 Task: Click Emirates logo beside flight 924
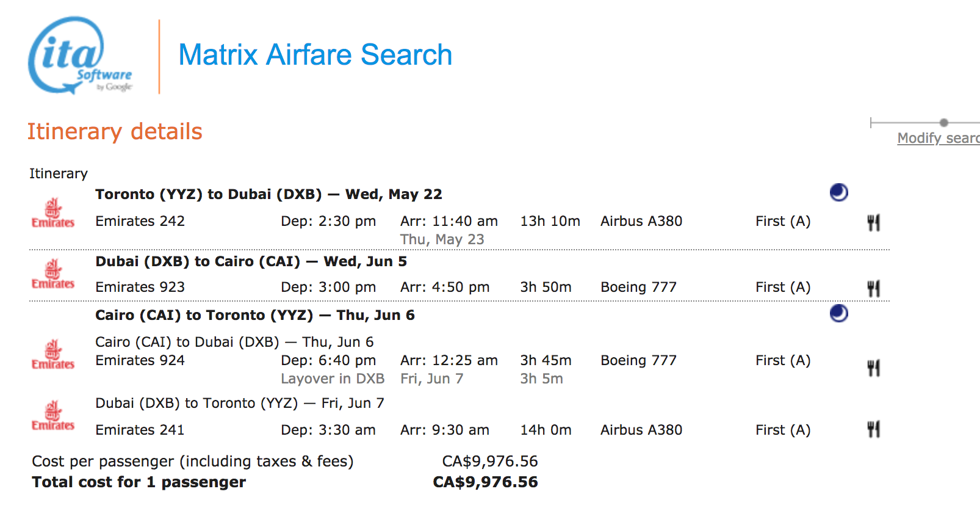(53, 355)
